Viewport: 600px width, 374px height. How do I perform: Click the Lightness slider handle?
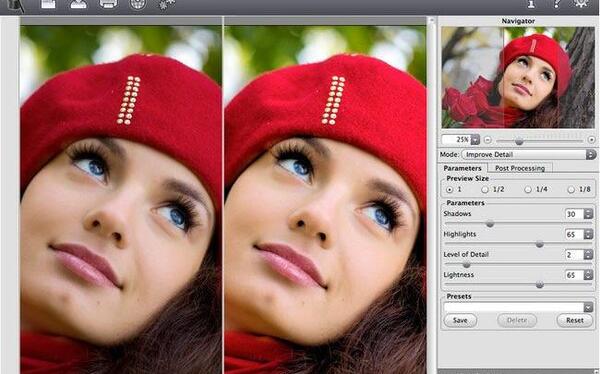[540, 284]
